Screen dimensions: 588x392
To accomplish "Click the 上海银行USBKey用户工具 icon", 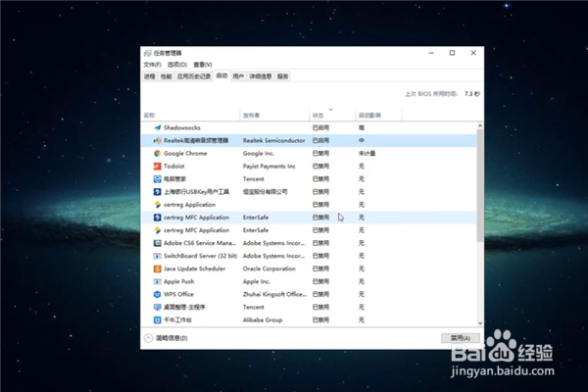I will click(x=158, y=192).
